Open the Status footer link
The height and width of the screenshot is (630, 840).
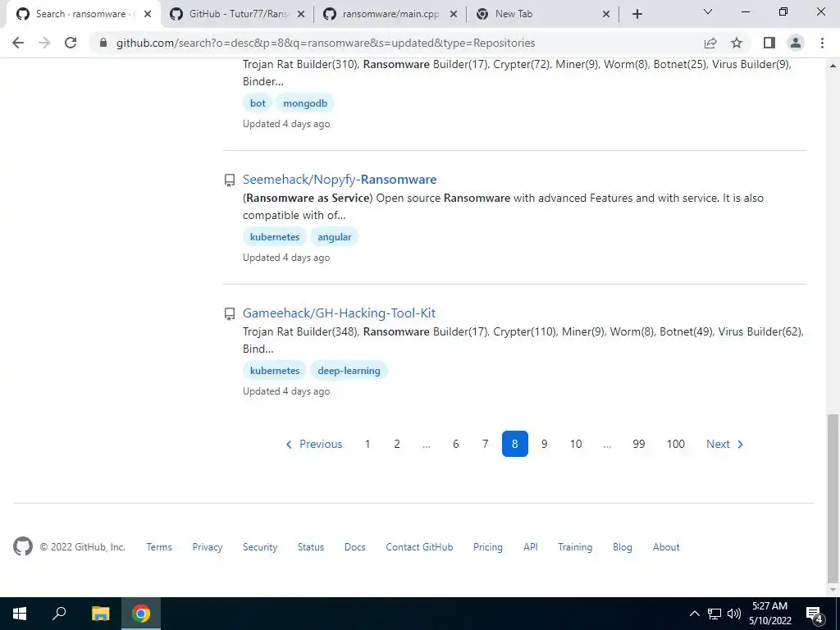311,547
